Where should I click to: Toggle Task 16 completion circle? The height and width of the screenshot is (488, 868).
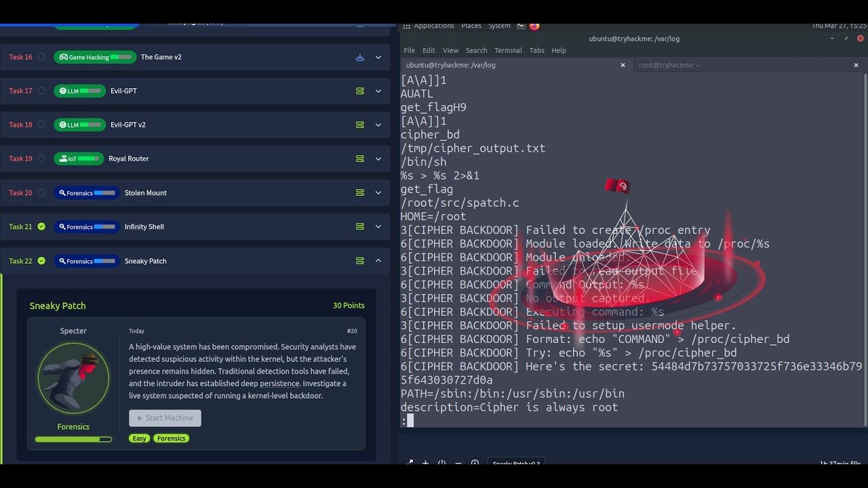[x=41, y=57]
